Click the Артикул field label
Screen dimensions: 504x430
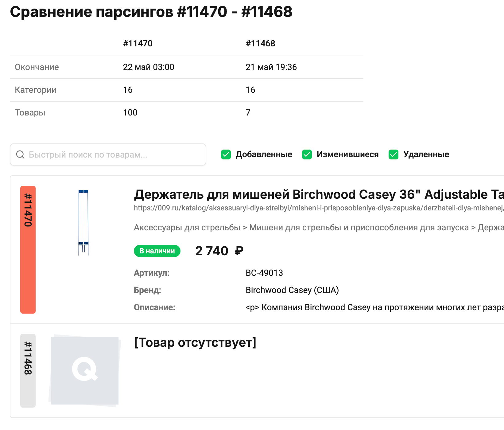click(152, 273)
